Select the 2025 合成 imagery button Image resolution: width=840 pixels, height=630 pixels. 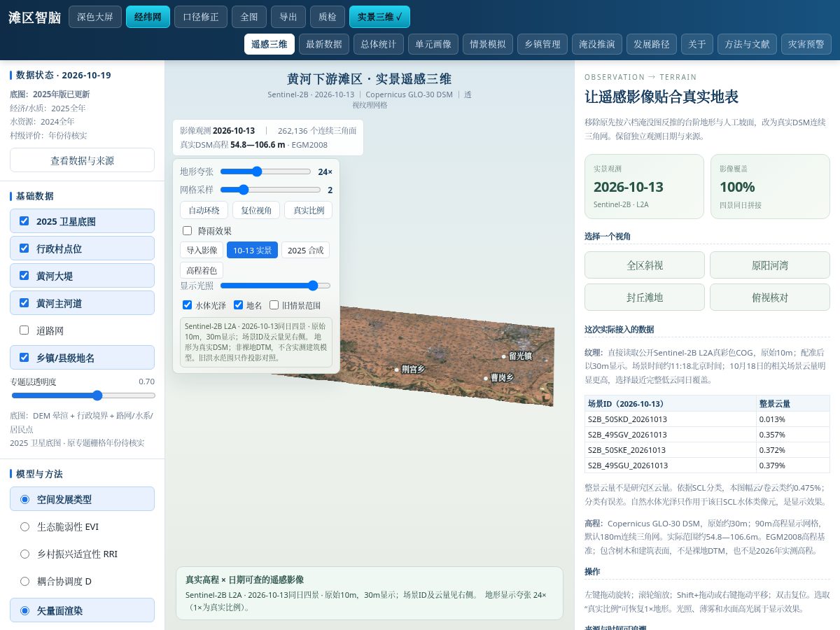305,250
